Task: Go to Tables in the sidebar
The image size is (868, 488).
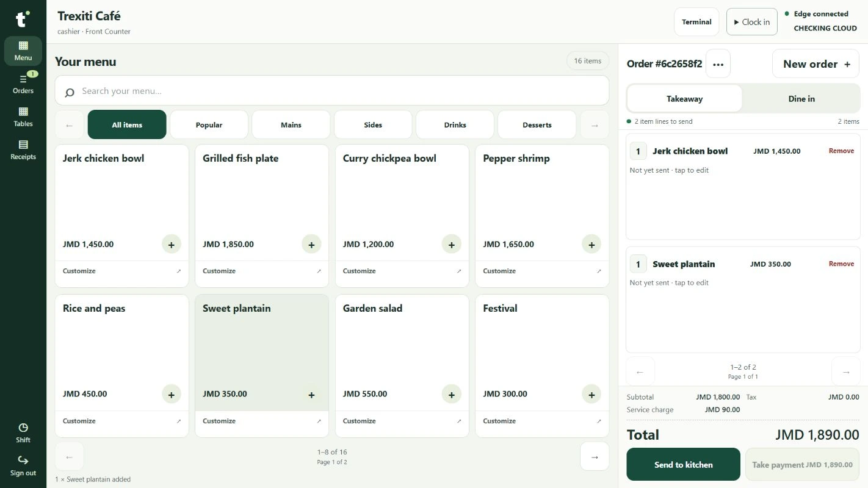Action: pyautogui.click(x=23, y=117)
